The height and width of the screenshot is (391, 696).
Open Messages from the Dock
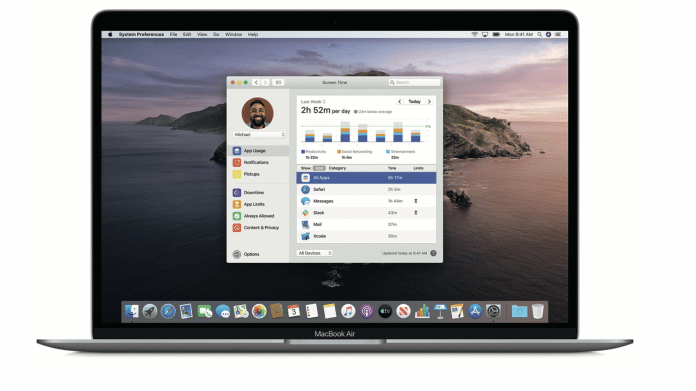(223, 312)
